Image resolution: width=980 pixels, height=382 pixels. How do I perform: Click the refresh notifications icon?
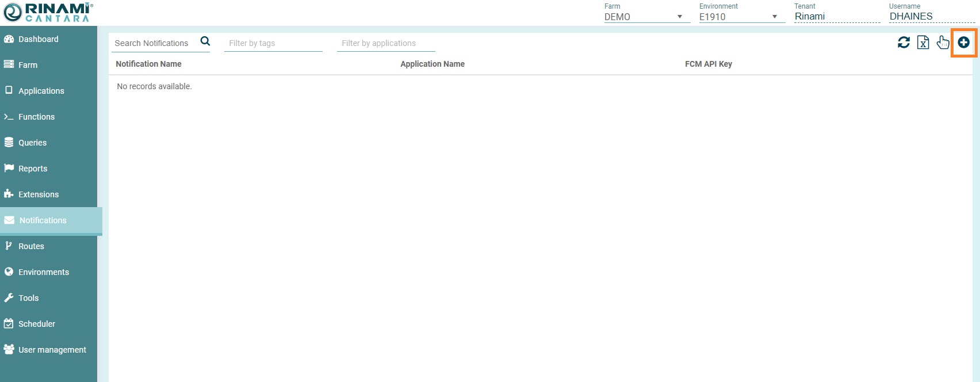click(x=904, y=42)
